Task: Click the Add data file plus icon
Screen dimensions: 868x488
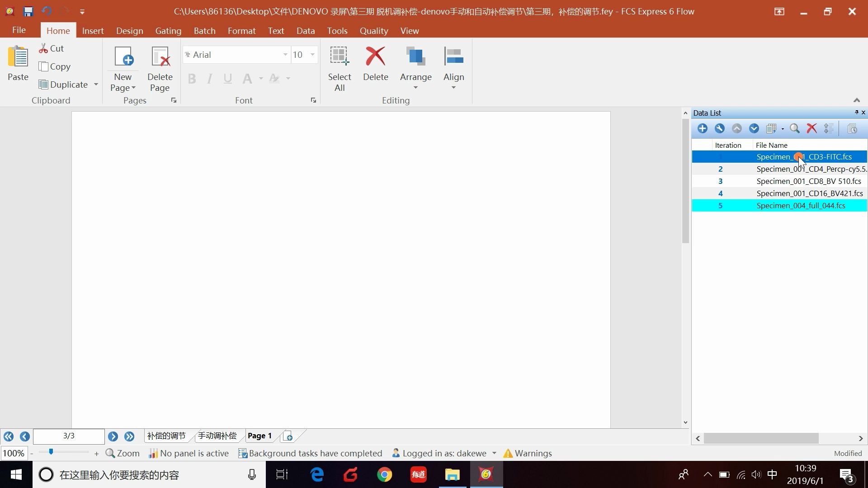Action: click(x=702, y=129)
